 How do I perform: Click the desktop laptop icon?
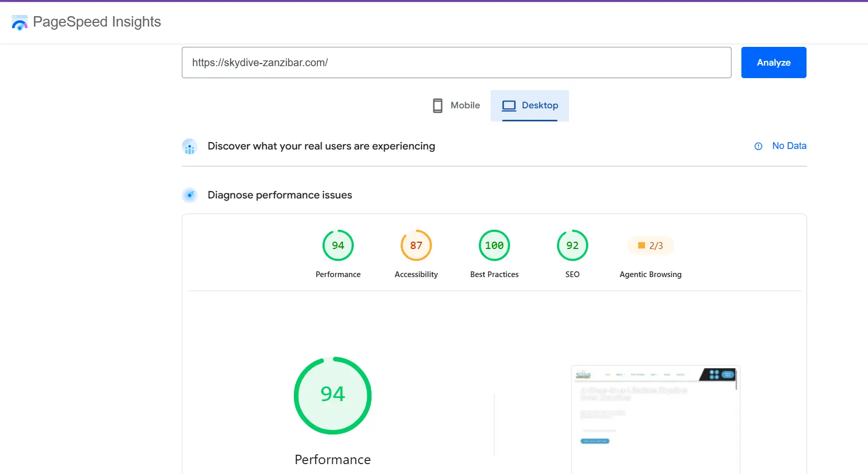point(509,106)
